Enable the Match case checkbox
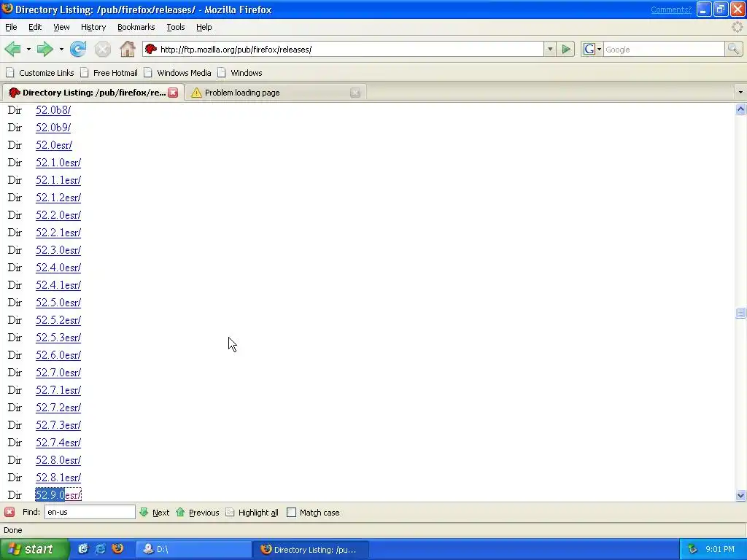The image size is (747, 560). (x=292, y=513)
